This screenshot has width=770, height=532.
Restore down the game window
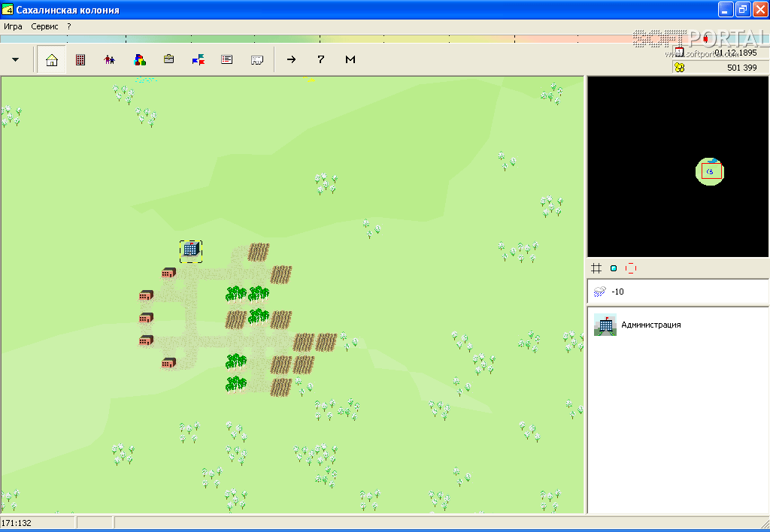pyautogui.click(x=743, y=9)
